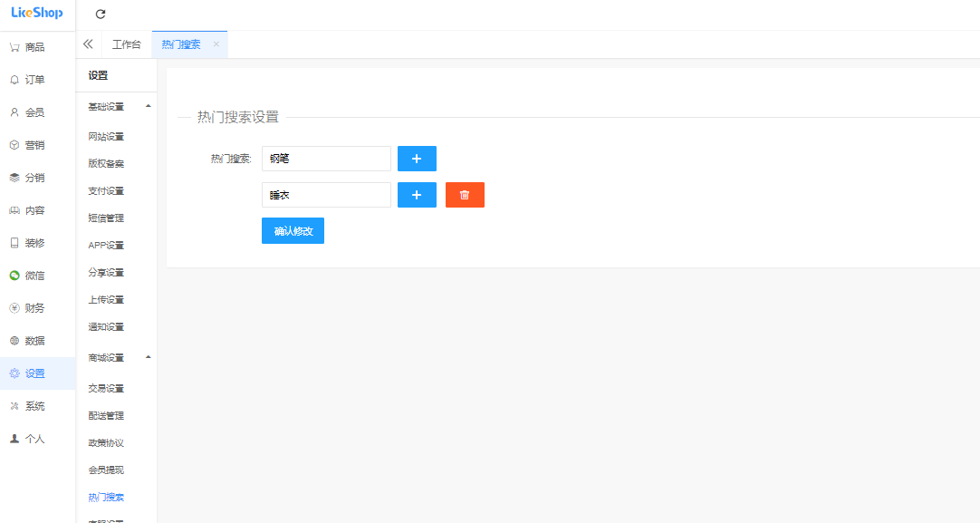Add a keyword after the 钢笔 row
Screen dimensions: 980x523
click(417, 159)
